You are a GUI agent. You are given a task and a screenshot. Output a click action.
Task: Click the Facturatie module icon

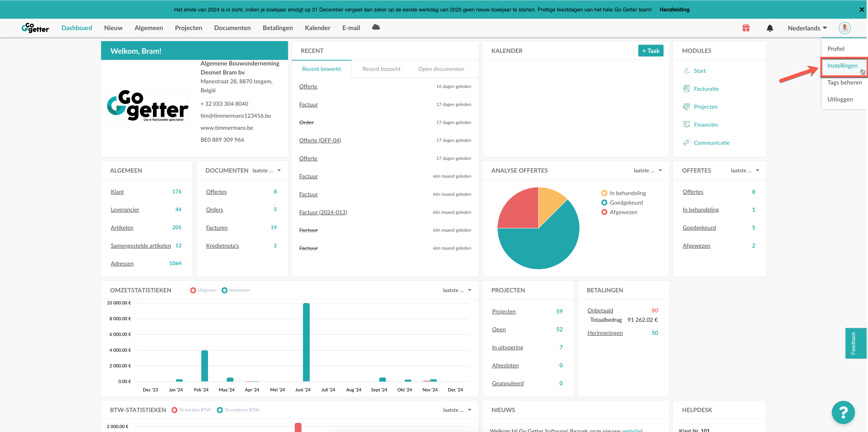coord(686,89)
